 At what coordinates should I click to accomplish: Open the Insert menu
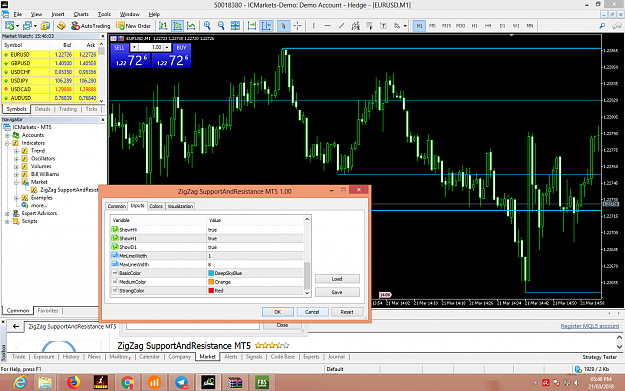coord(58,14)
